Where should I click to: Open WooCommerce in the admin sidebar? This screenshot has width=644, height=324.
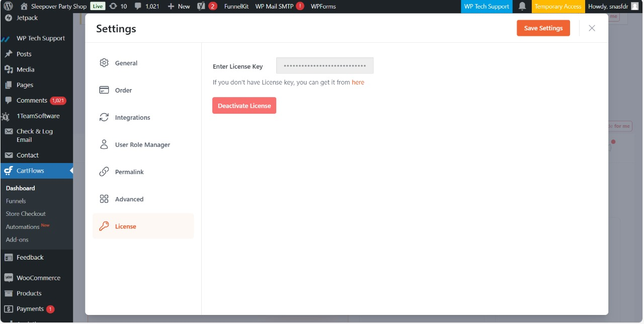(38, 278)
